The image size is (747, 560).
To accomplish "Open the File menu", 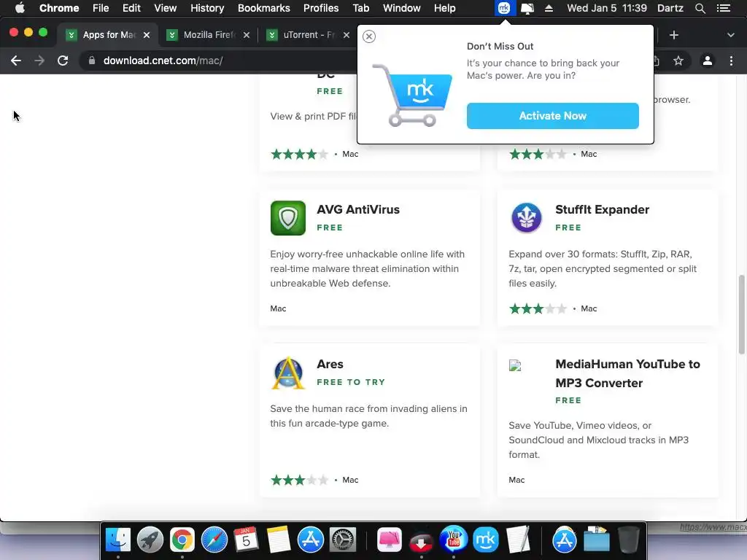I will (101, 8).
